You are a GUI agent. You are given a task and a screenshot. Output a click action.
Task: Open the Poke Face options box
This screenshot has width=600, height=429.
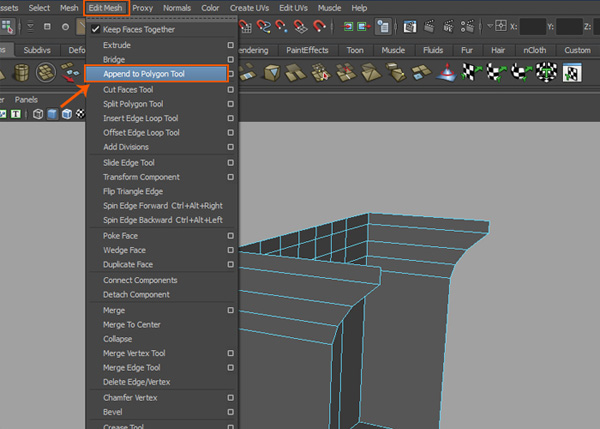[230, 236]
